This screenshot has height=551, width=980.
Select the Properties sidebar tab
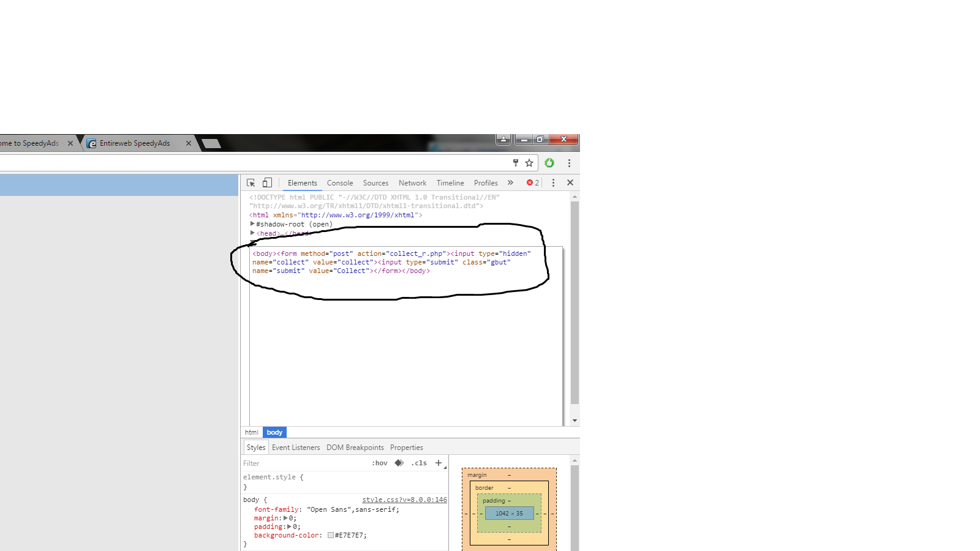click(407, 448)
